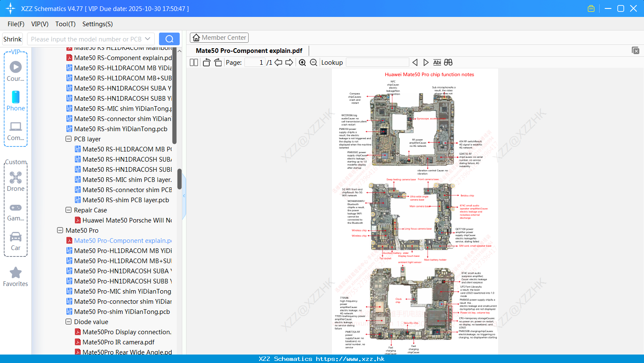
Task: Select the Computer sidebar category
Action: [16, 131]
